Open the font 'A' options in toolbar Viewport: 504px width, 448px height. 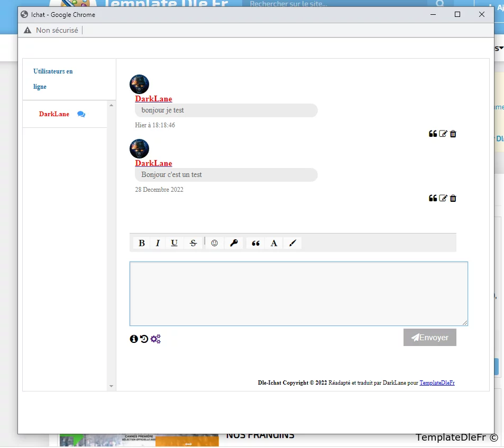[274, 243]
